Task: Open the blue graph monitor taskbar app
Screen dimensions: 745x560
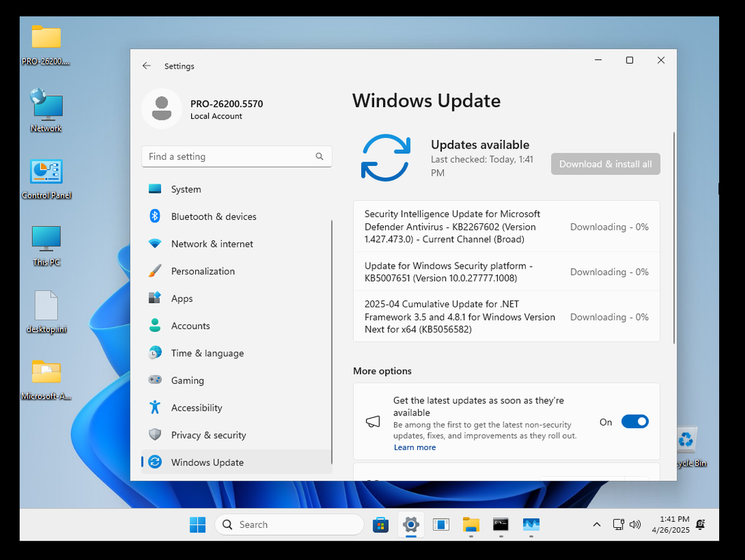Action: 531,524
